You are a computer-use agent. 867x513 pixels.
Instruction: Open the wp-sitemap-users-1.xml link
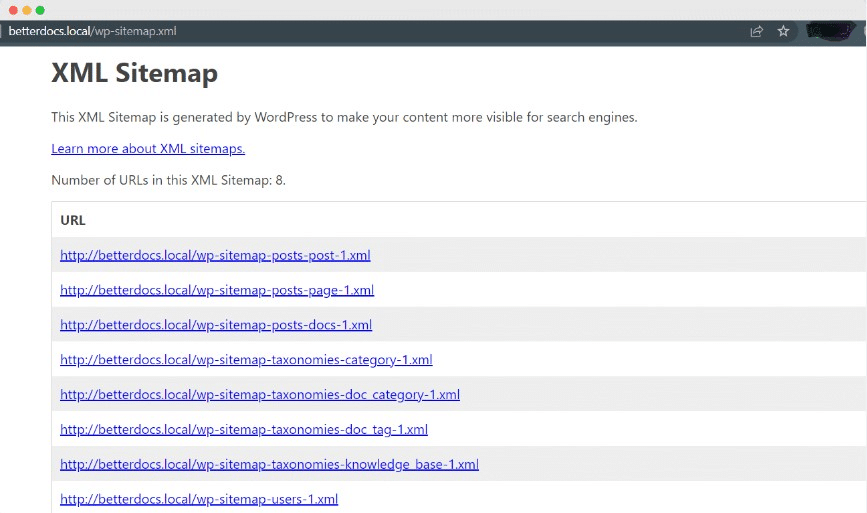pyautogui.click(x=199, y=499)
